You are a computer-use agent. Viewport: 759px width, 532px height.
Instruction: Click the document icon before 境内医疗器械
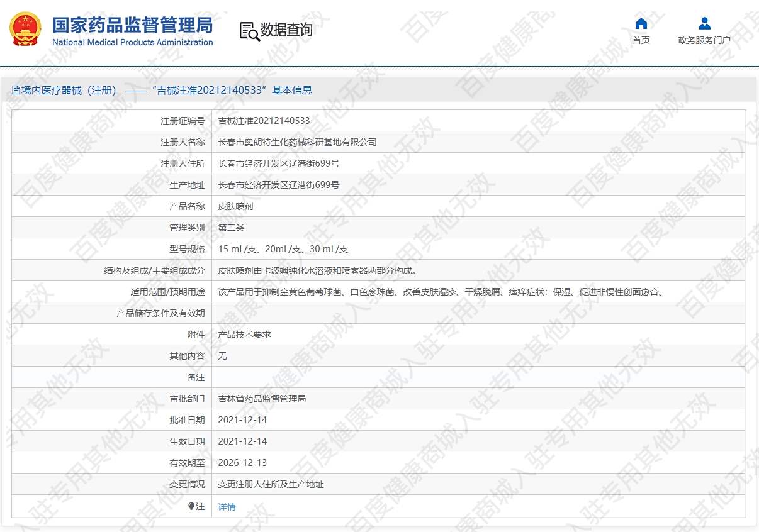coord(16,90)
